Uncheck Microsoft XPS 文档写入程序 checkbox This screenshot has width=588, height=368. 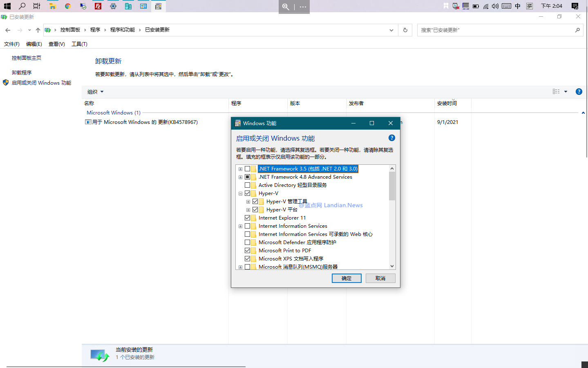247,259
